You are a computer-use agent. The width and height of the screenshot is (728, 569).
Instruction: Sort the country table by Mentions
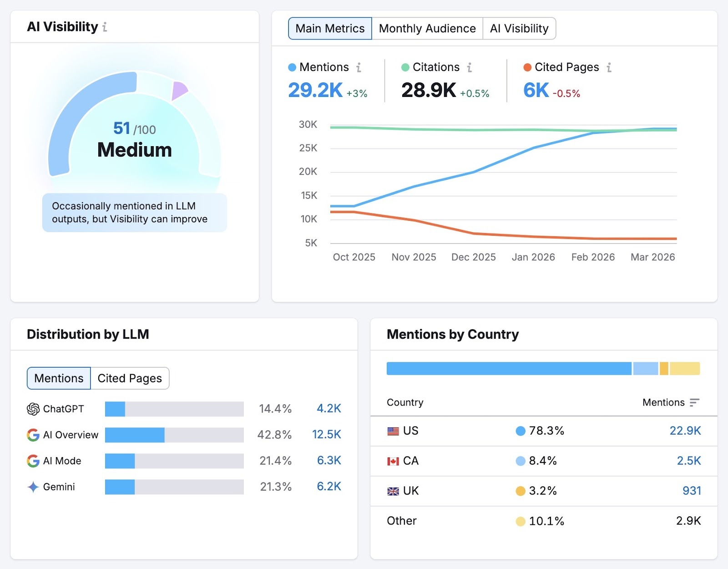[x=693, y=403]
